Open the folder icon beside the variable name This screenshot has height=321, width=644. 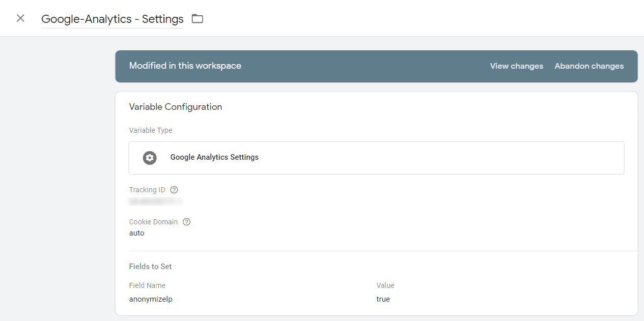tap(197, 19)
